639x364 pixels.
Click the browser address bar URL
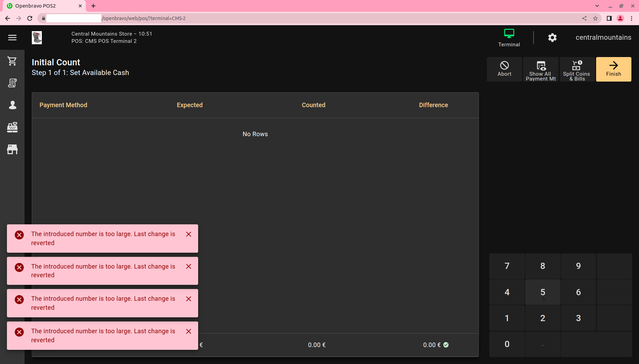117,18
